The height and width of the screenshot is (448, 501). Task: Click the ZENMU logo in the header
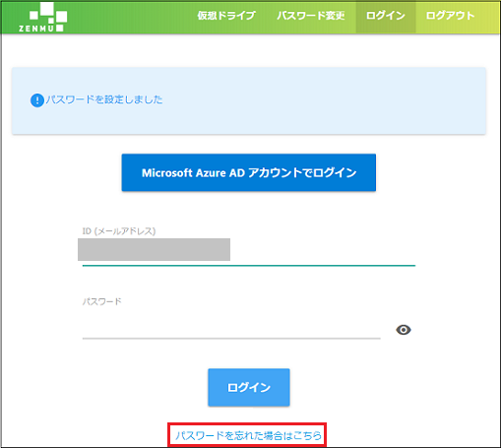pyautogui.click(x=42, y=17)
